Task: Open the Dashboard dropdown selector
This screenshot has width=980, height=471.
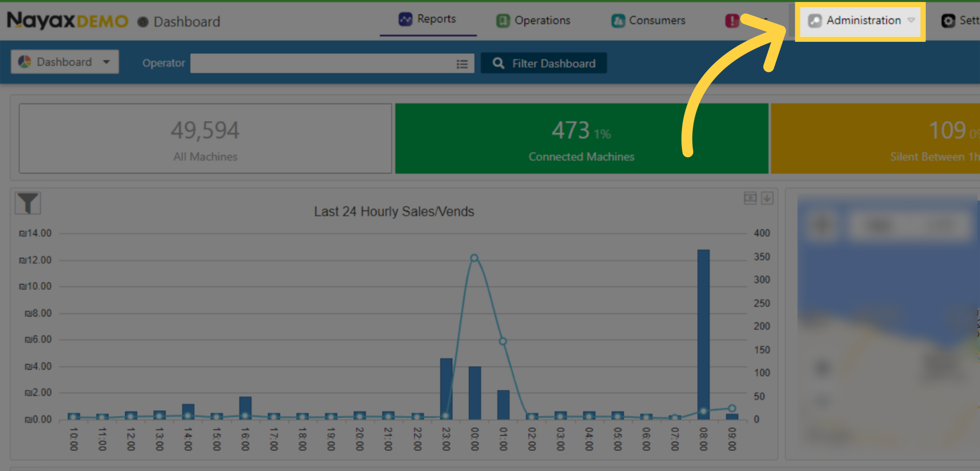Action: (65, 62)
